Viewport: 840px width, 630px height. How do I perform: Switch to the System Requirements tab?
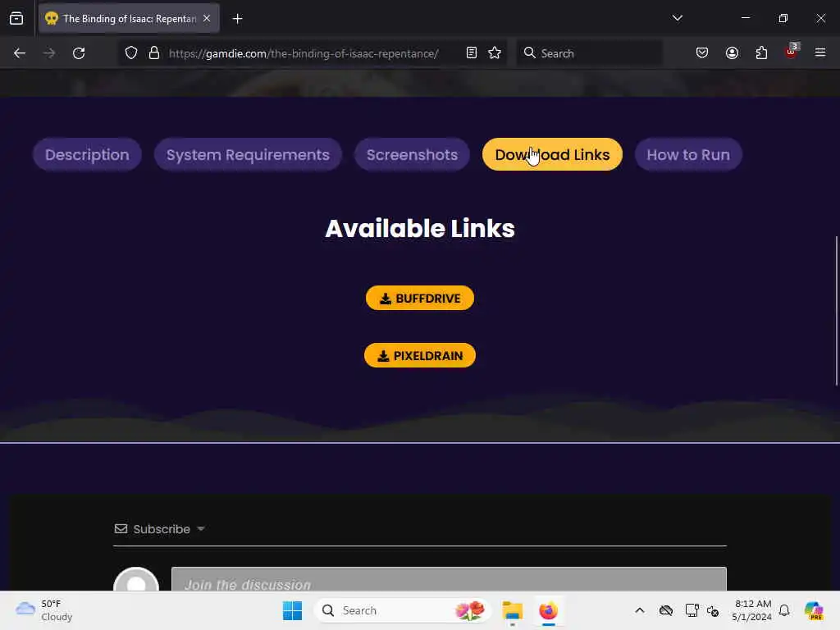248,155
